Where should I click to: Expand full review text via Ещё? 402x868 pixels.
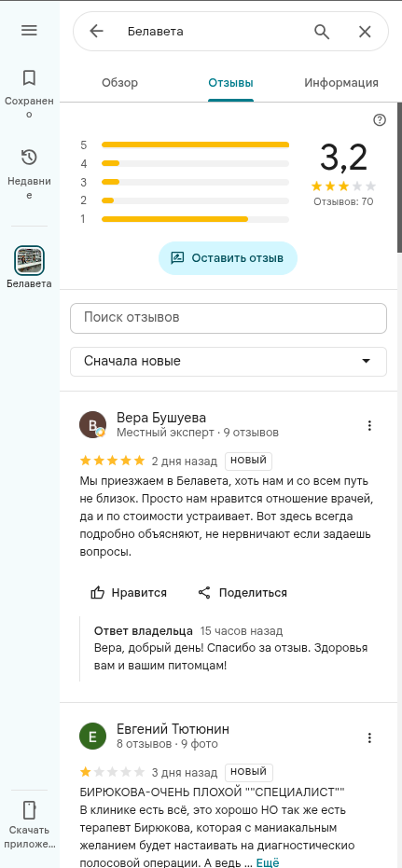268,862
